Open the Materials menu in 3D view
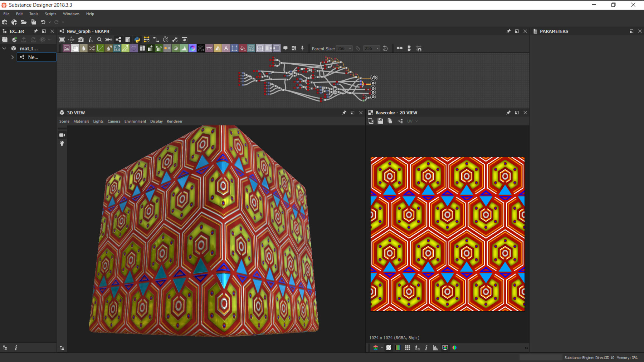Viewport: 644px width, 362px height. point(81,121)
